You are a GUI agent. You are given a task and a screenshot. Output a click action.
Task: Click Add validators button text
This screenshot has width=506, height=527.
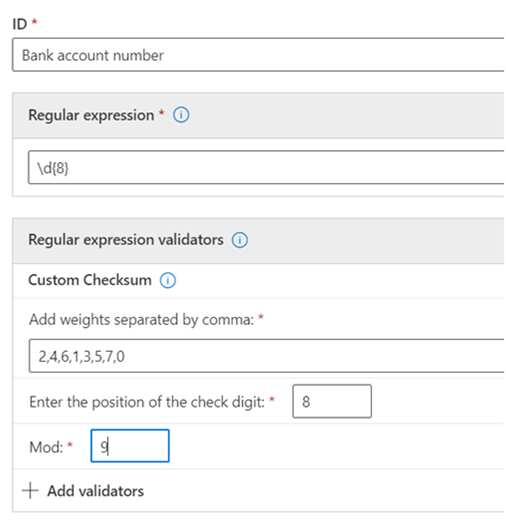(x=95, y=491)
